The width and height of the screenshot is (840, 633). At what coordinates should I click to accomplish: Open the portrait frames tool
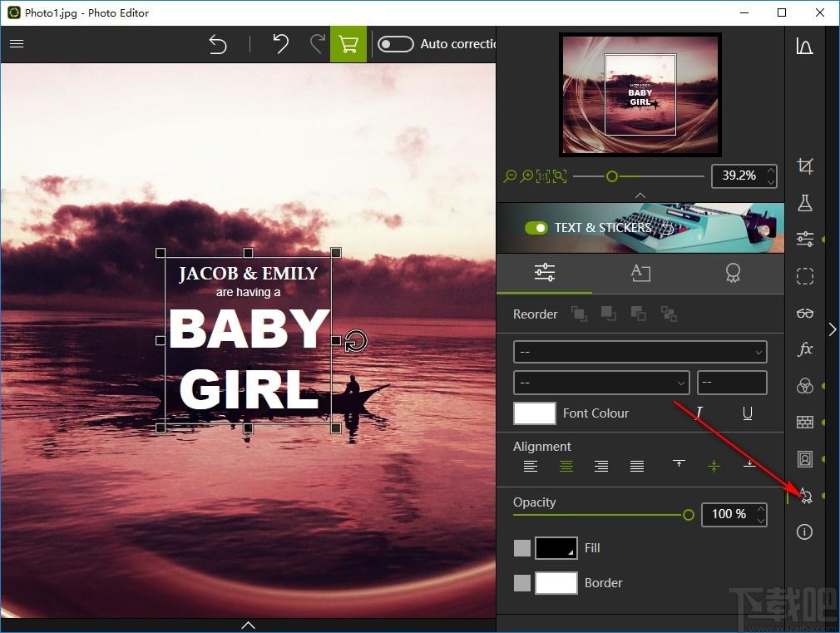tap(804, 459)
